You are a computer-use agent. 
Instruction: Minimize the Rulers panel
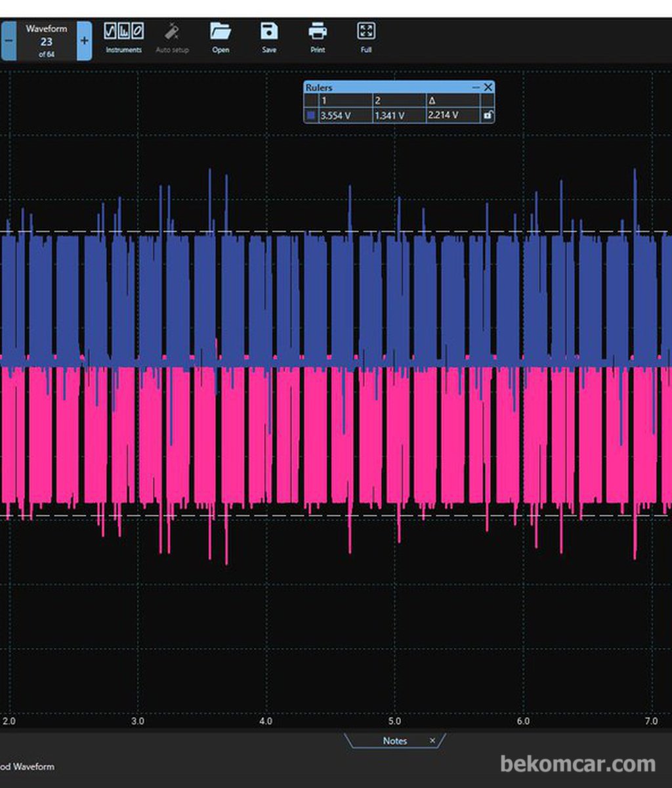pos(476,87)
